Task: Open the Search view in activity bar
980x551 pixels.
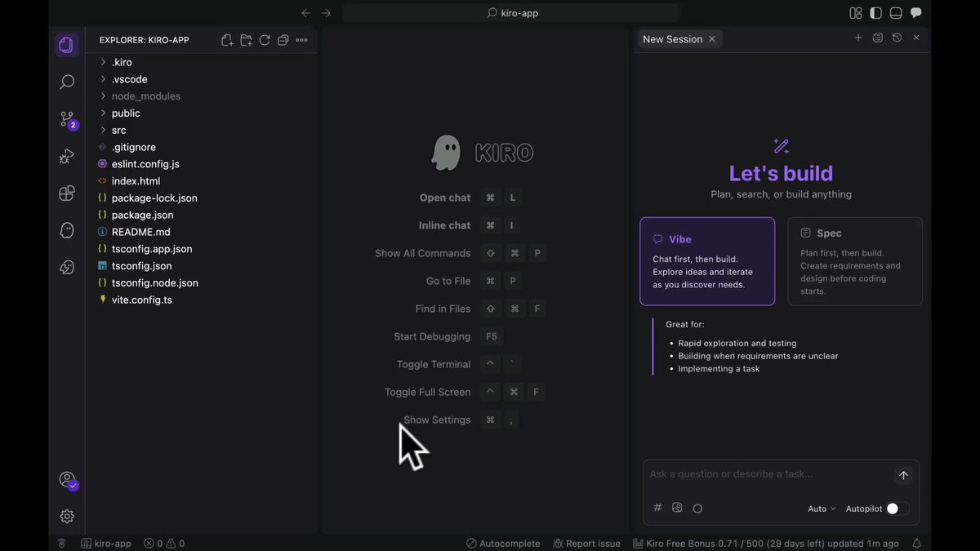Action: [x=67, y=82]
